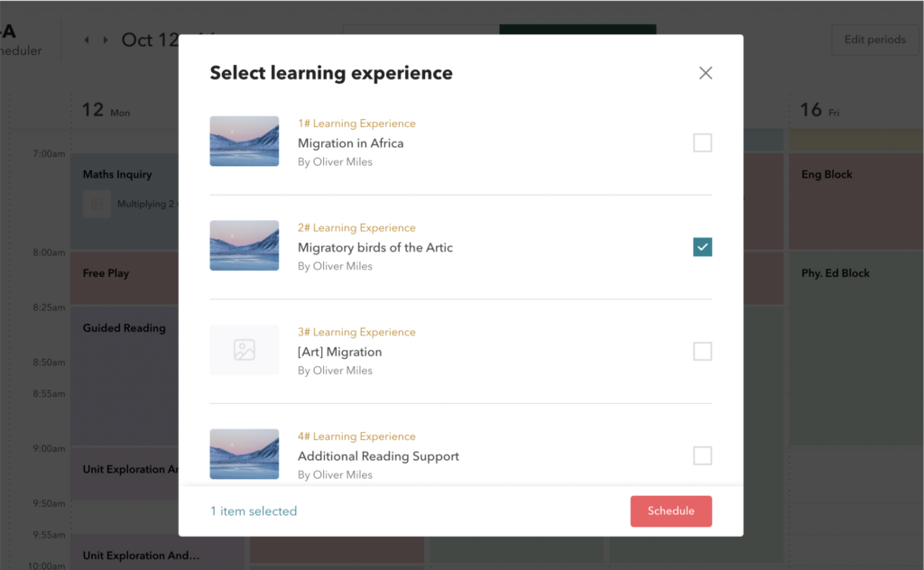Uncheck the Migratory birds of the Artic checkbox

pos(702,247)
